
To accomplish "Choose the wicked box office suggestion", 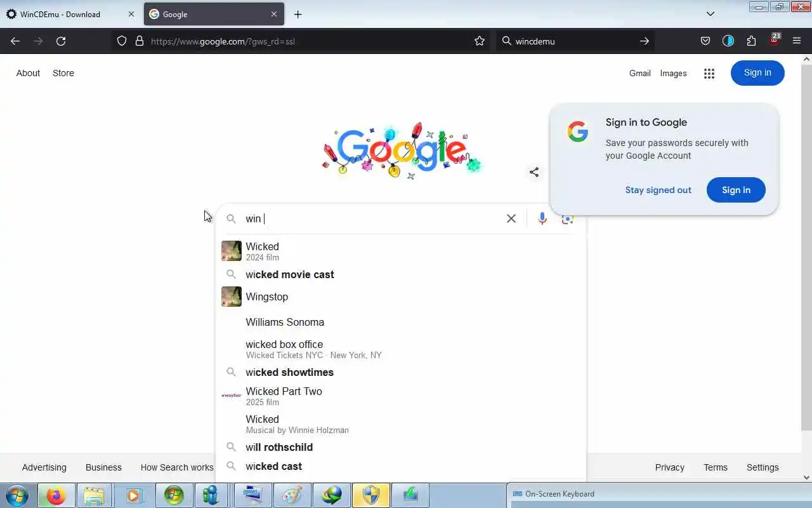I will 401,349.
